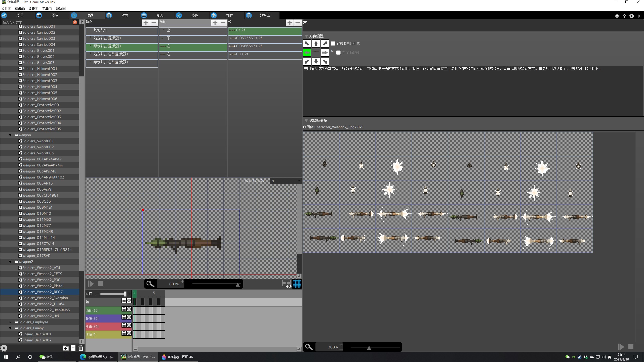Click the down-right direction arrow button
644x362 pixels.
pyautogui.click(x=325, y=62)
